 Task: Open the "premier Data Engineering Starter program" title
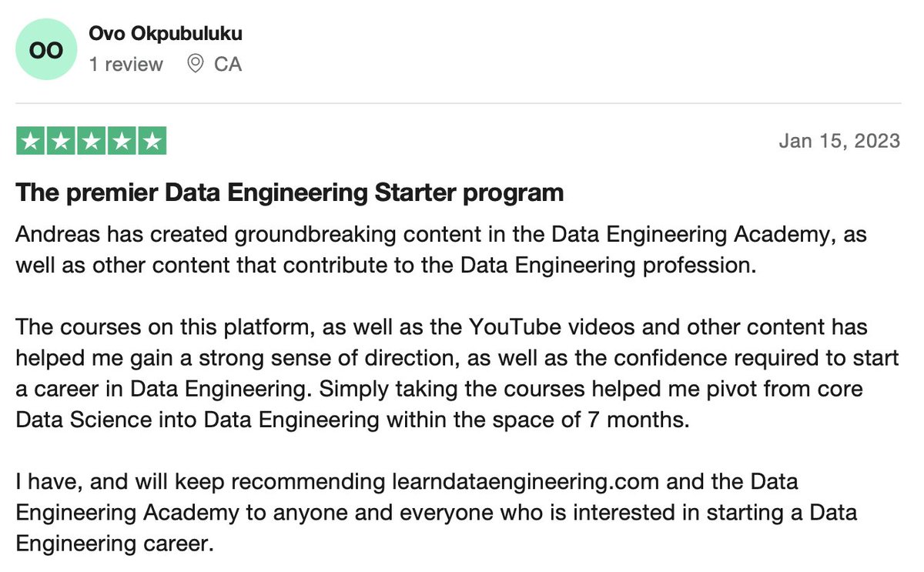coord(290,192)
